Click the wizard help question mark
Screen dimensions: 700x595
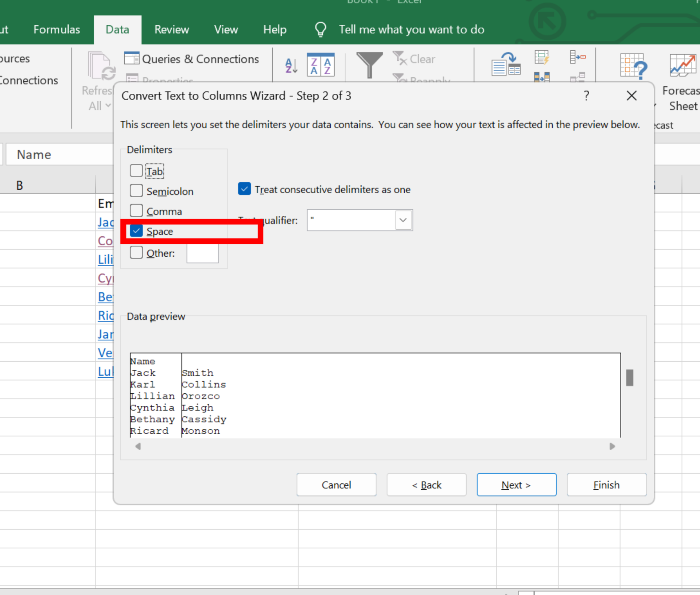pyautogui.click(x=586, y=96)
